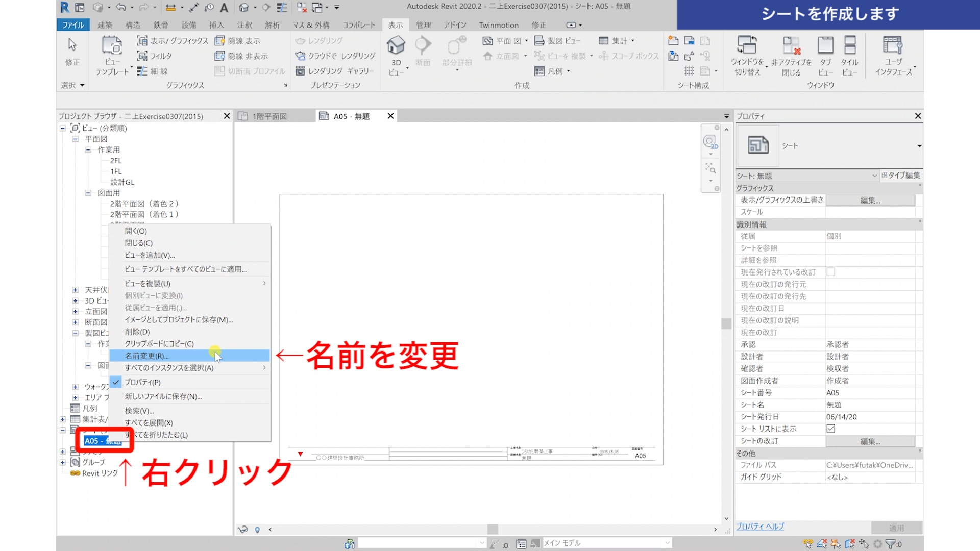
Task: Expand the 天井伏図 tree node
Action: 75,290
